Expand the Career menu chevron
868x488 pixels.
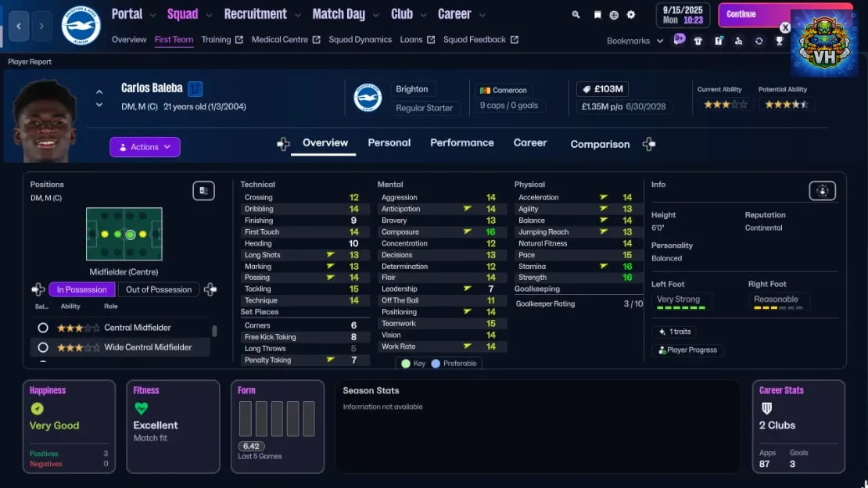pos(482,16)
